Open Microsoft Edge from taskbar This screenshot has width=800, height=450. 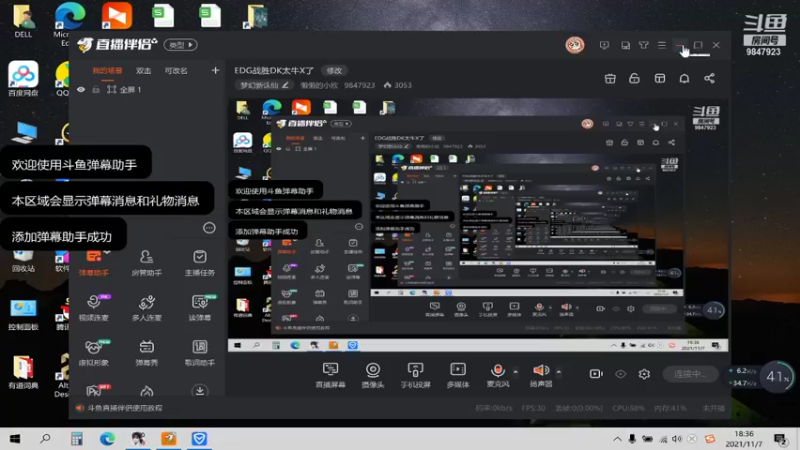pyautogui.click(x=107, y=439)
